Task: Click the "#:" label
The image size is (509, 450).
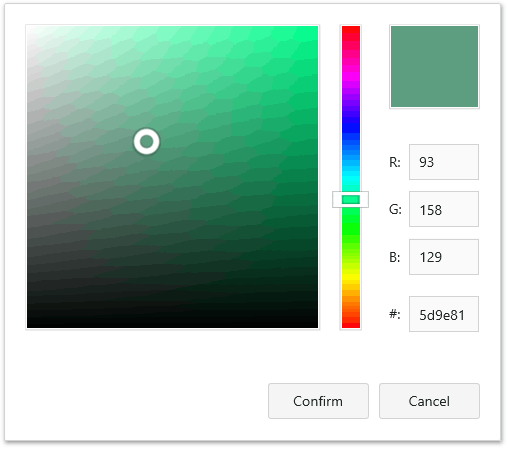Action: (x=395, y=314)
